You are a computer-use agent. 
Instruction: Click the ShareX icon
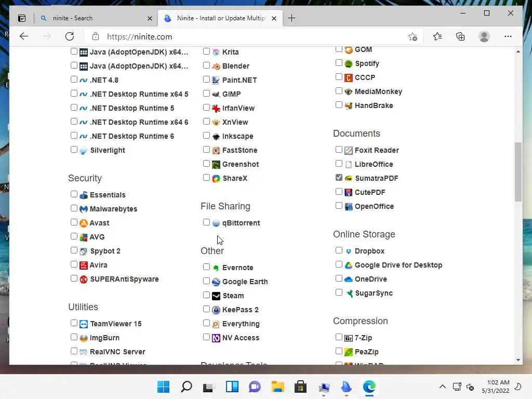coord(216,179)
